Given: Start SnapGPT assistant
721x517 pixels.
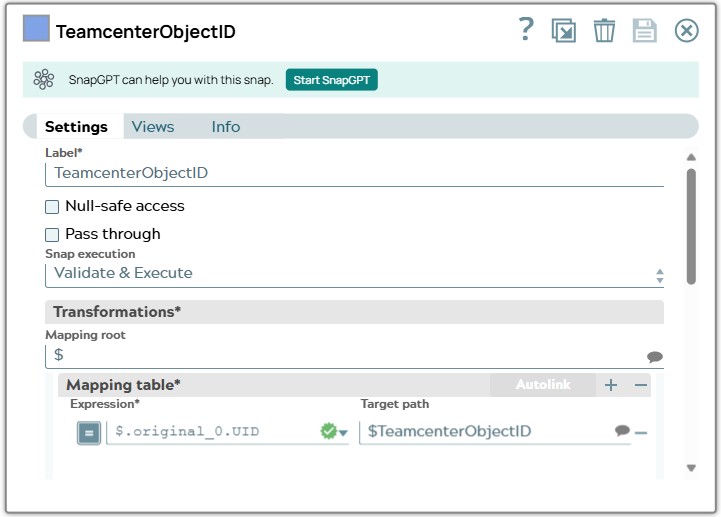Looking at the screenshot, I should point(332,80).
